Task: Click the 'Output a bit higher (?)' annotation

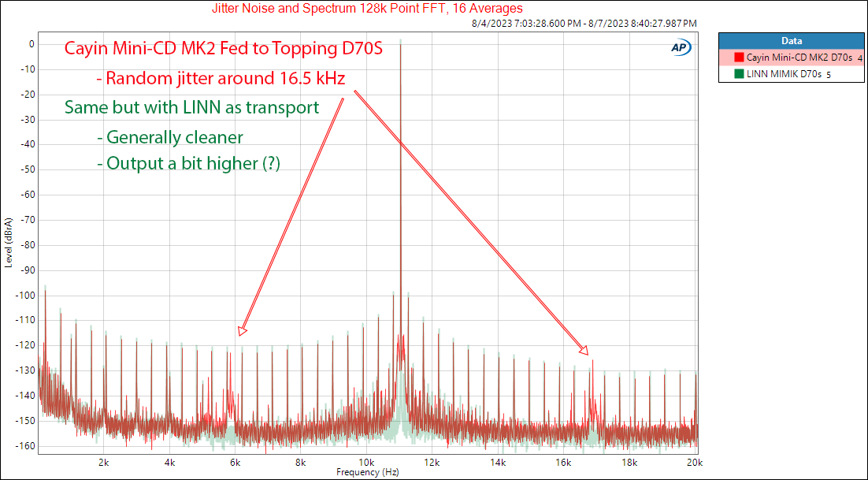Action: 188,163
